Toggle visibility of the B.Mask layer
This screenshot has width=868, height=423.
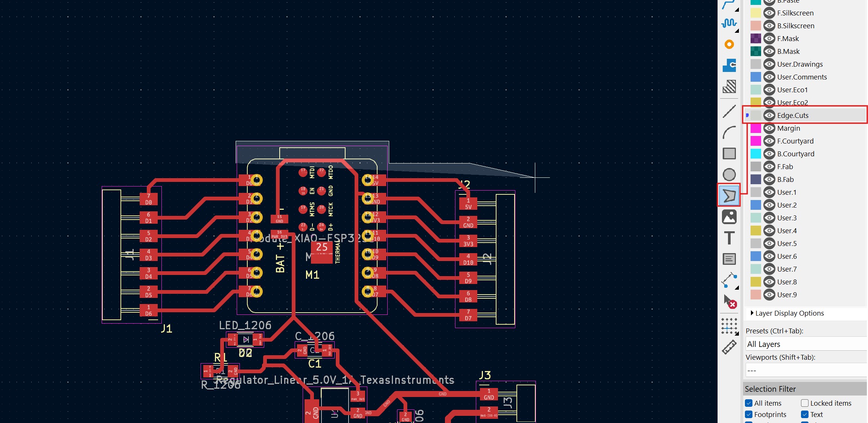769,51
